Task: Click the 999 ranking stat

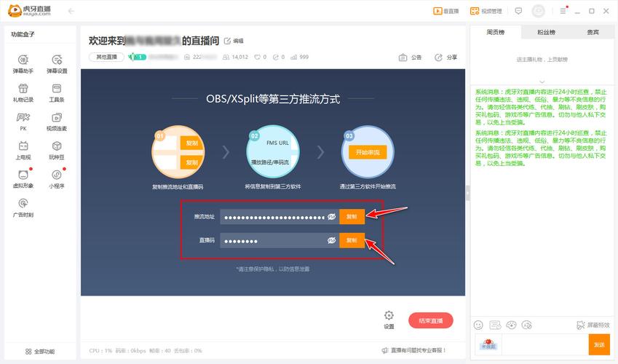Action: click(300, 58)
